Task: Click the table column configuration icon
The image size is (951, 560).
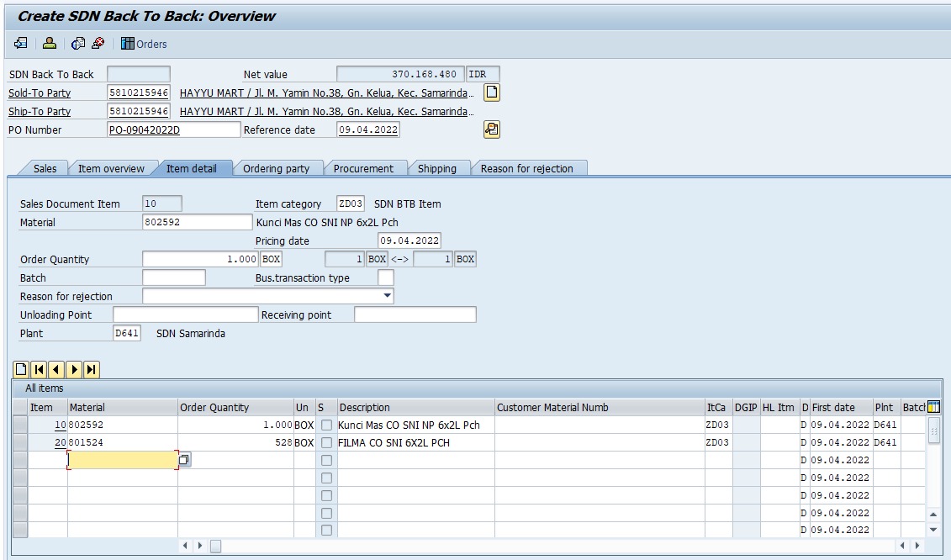Action: pos(933,408)
